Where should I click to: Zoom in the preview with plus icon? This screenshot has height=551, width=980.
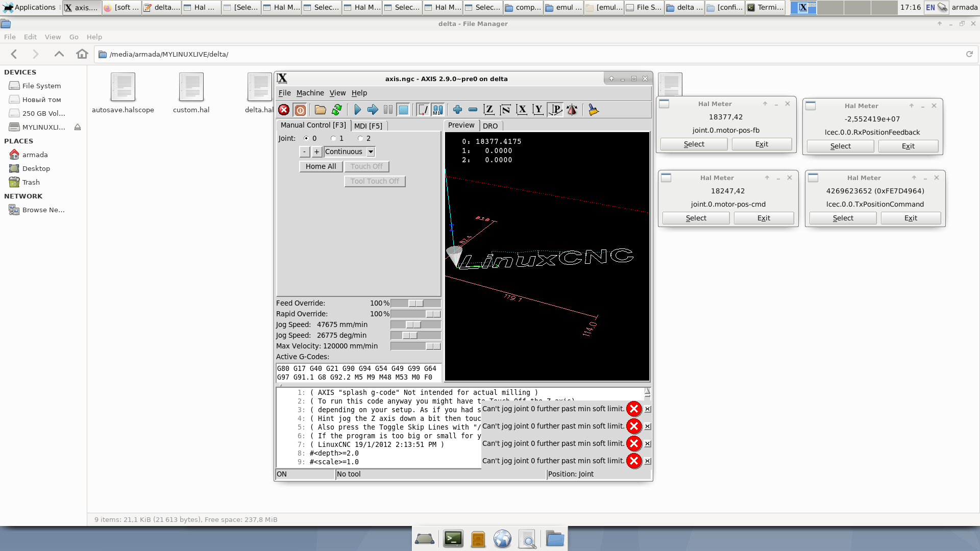[x=457, y=110]
